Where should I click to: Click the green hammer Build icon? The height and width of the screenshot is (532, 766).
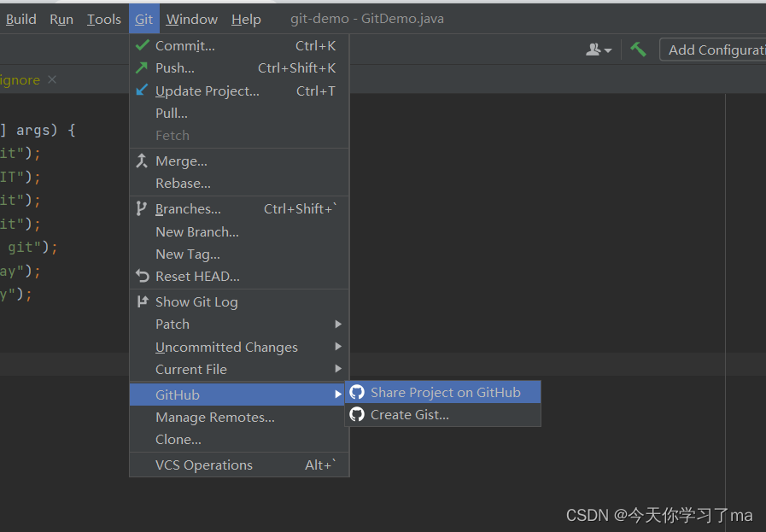638,50
